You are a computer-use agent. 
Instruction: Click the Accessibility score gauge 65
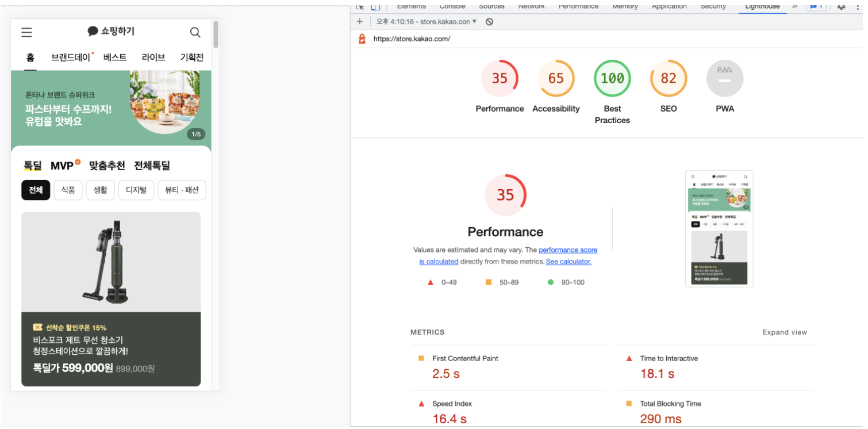[556, 78]
